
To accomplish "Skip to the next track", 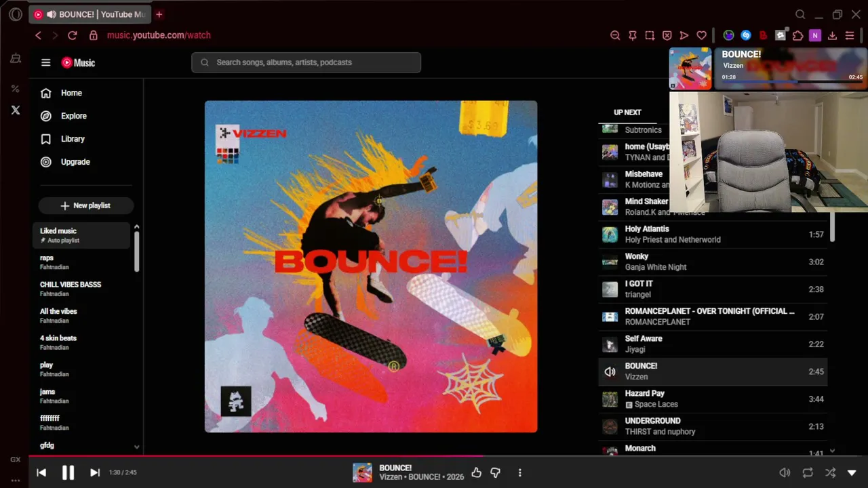I will (x=95, y=472).
